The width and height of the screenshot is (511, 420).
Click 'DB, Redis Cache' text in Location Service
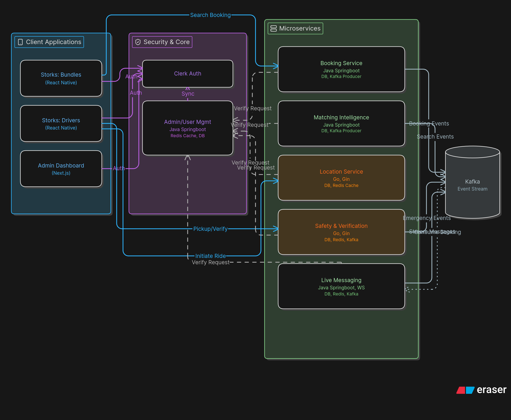(x=341, y=186)
